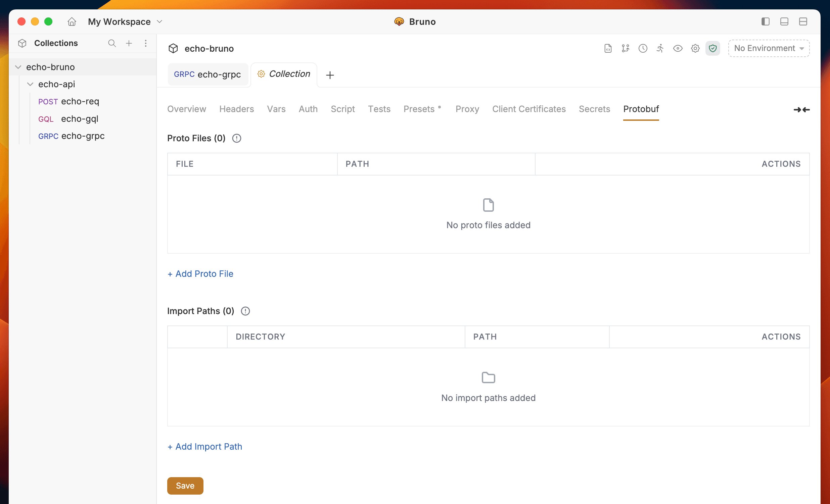Click the green security shield icon
The image size is (830, 504).
pyautogui.click(x=713, y=48)
